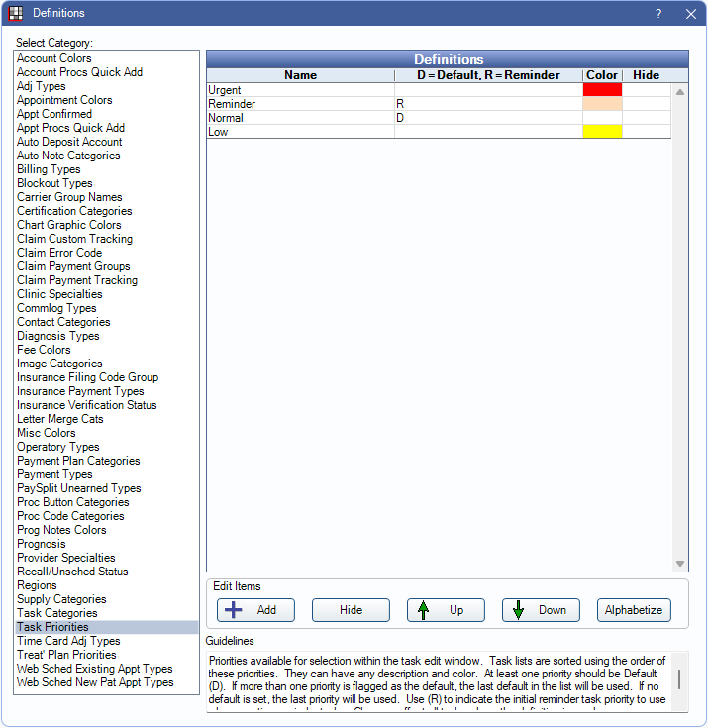Image resolution: width=708 pixels, height=728 pixels.
Task: Select the Account Colors category
Action: coord(54,58)
